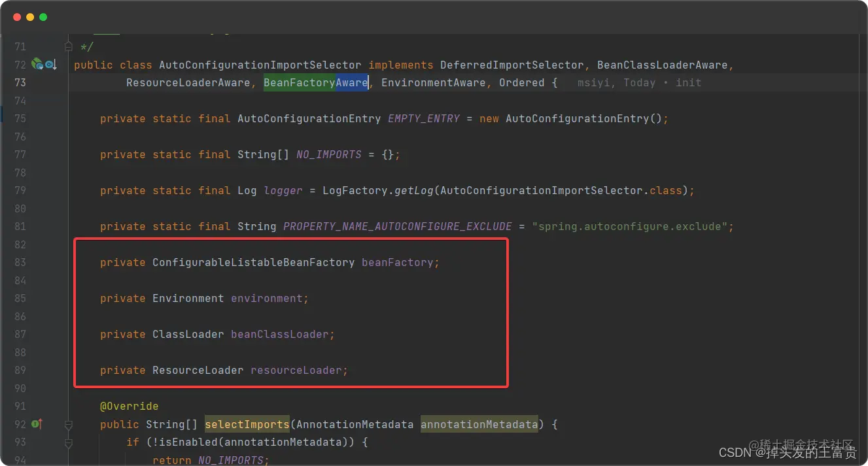Click the yellow minimize window button
The height and width of the screenshot is (466, 868).
point(30,17)
